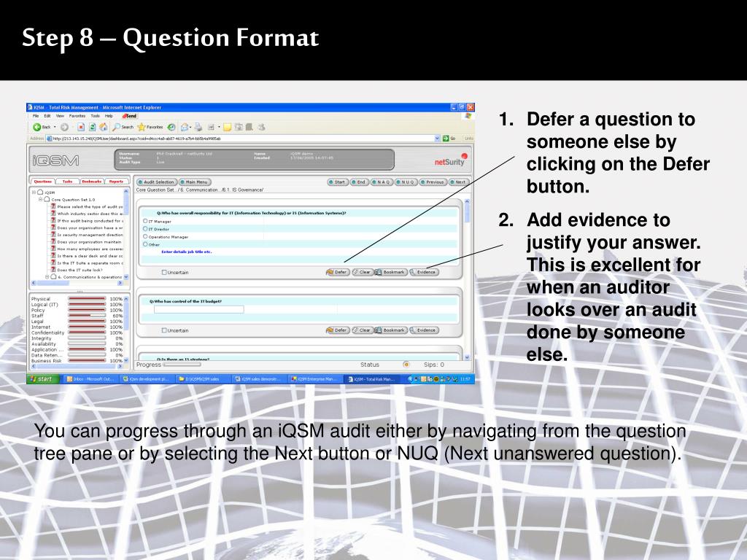Click the Progress bar in status area
This screenshot has height=560, width=747.
click(182, 365)
